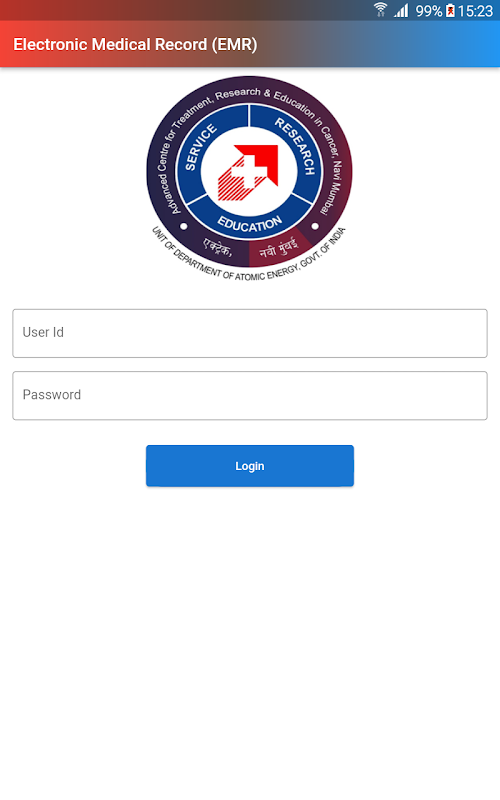Tap the white dot right of EDUCATION
Image resolution: width=500 pixels, height=800 pixels.
(315, 226)
